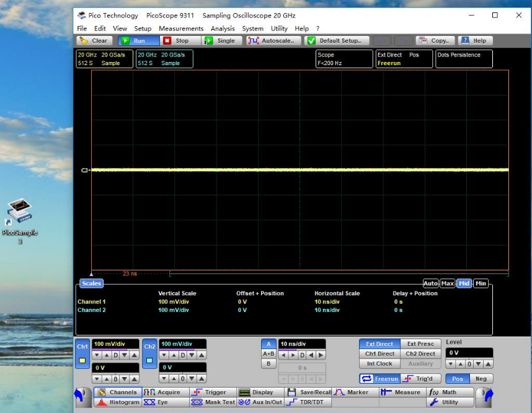Select Trig'd trigger mode
532x413 pixels.
[x=422, y=379]
